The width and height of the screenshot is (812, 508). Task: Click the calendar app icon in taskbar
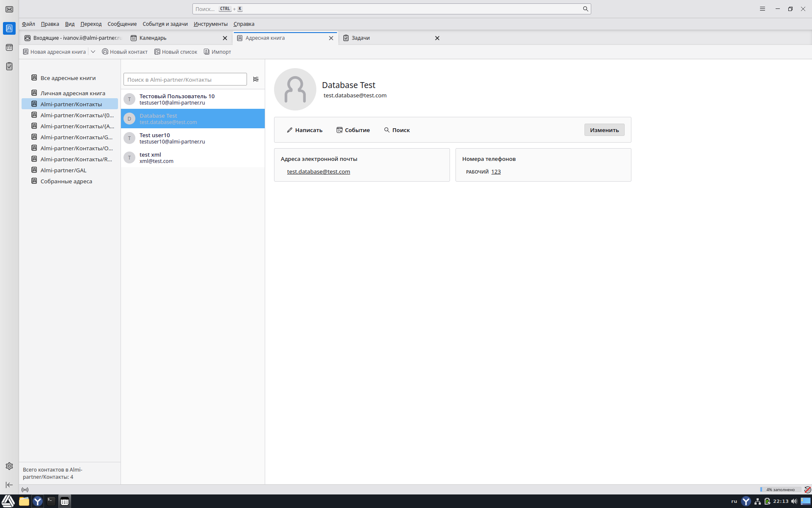(x=65, y=501)
